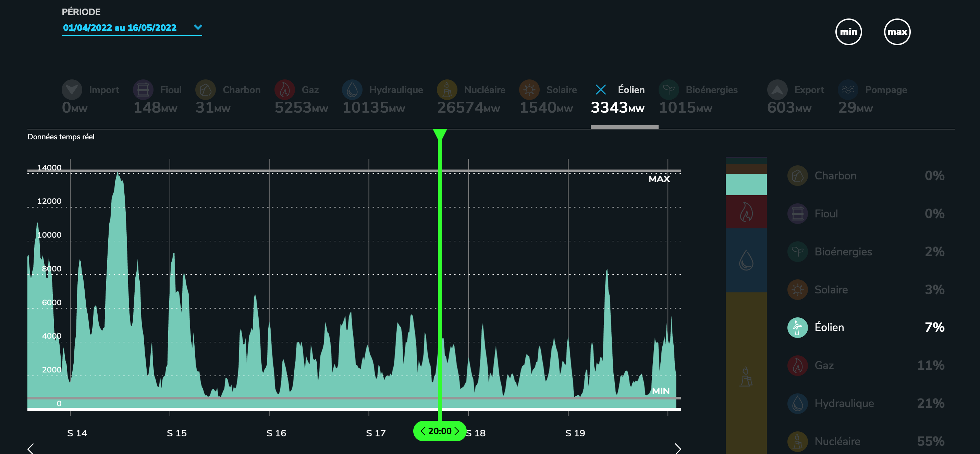The image size is (980, 454).
Task: Deselect Éolien using the blue X
Action: click(601, 90)
